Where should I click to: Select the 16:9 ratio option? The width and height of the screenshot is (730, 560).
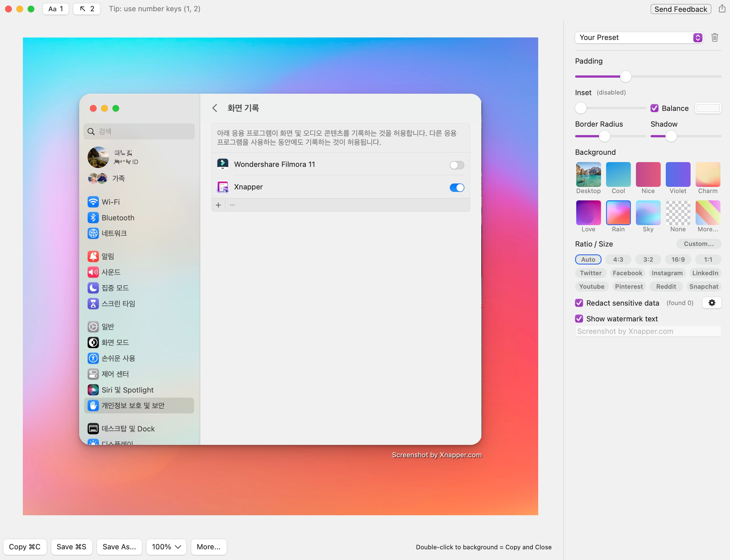click(x=678, y=259)
